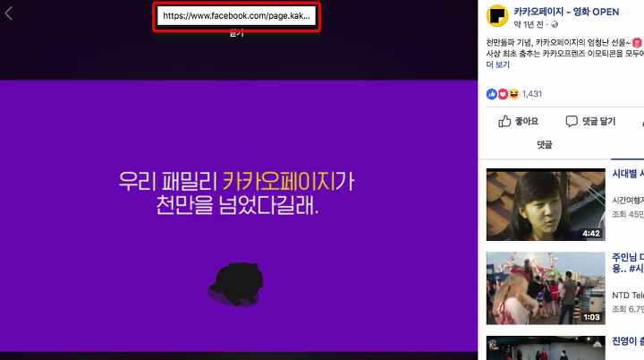Open the video thumbnail lasting 4:42
This screenshot has width=644, height=360.
pos(546,204)
